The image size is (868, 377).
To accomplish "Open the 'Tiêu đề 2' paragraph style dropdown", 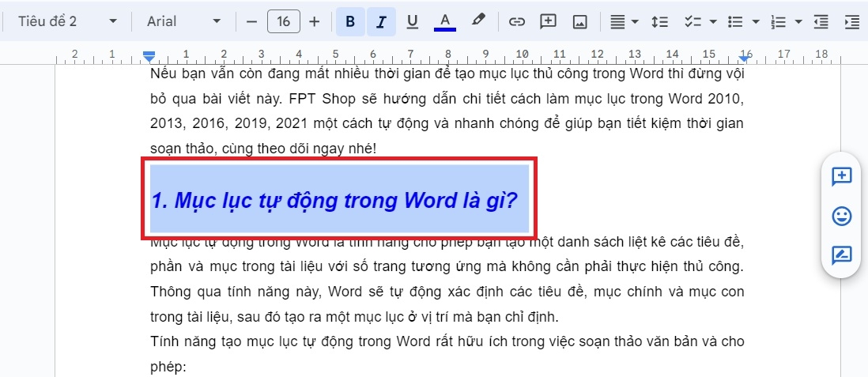I will click(x=67, y=21).
